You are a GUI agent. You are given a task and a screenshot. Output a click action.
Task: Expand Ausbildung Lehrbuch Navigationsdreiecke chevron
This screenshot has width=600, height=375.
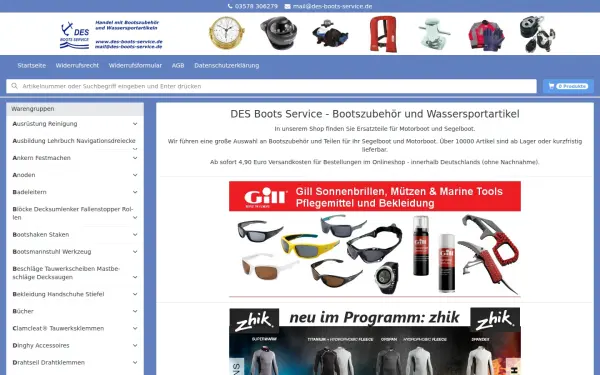[135, 149]
